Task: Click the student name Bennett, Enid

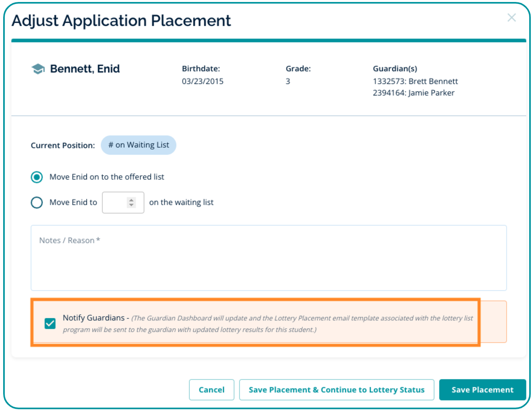Action: pyautogui.click(x=85, y=69)
